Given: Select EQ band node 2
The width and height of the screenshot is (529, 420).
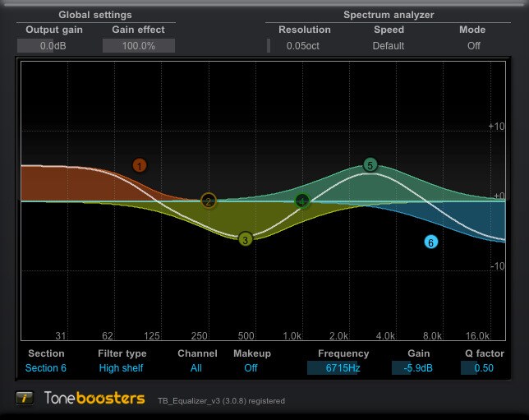Looking at the screenshot, I should click(209, 201).
